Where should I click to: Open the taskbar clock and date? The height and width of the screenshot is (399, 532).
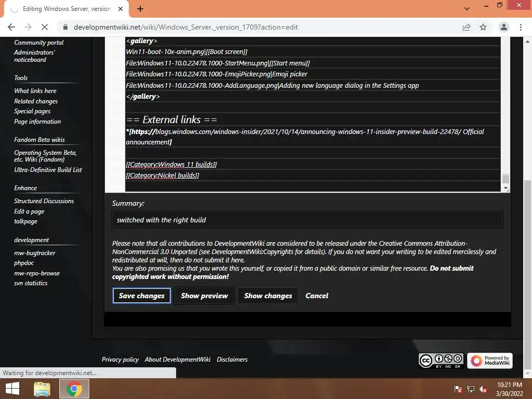coord(509,389)
